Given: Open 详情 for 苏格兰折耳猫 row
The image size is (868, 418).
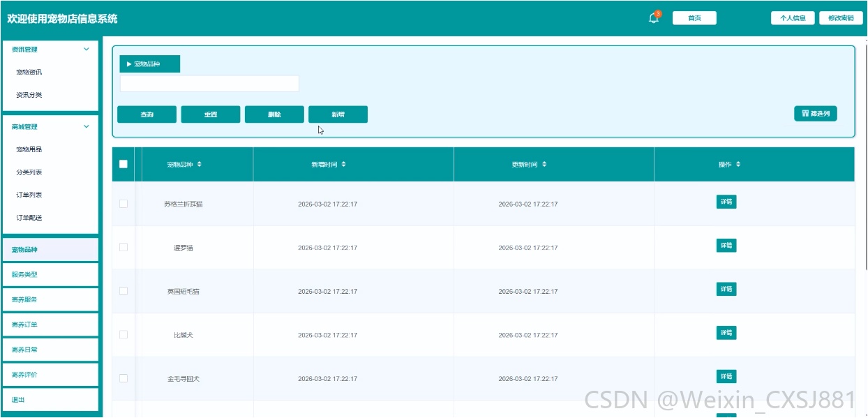Looking at the screenshot, I should click(x=726, y=202).
